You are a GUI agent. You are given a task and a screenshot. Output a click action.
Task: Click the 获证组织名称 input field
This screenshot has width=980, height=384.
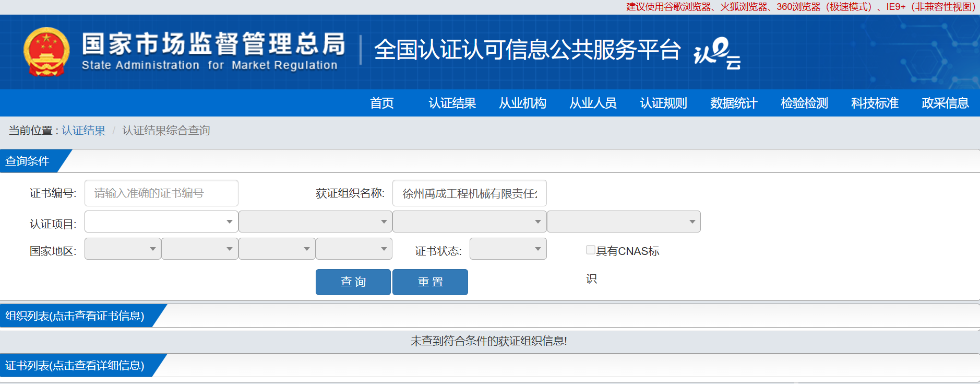[470, 193]
